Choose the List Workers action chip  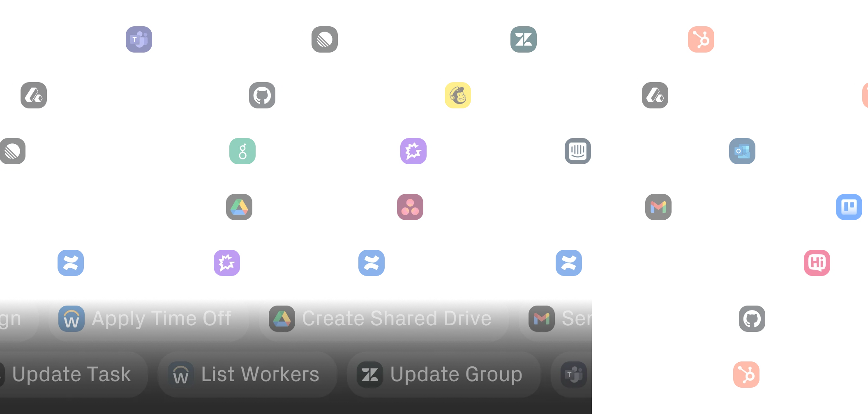point(247,375)
